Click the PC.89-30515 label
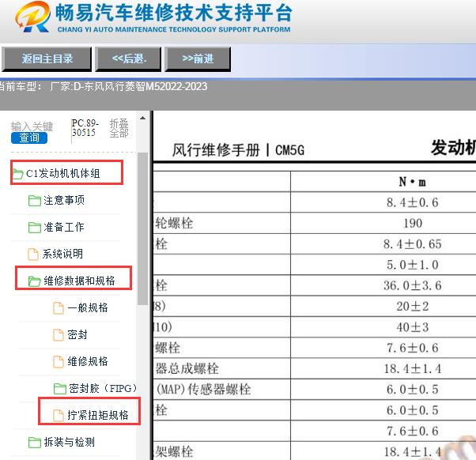The width and height of the screenshot is (476, 460). 85,128
